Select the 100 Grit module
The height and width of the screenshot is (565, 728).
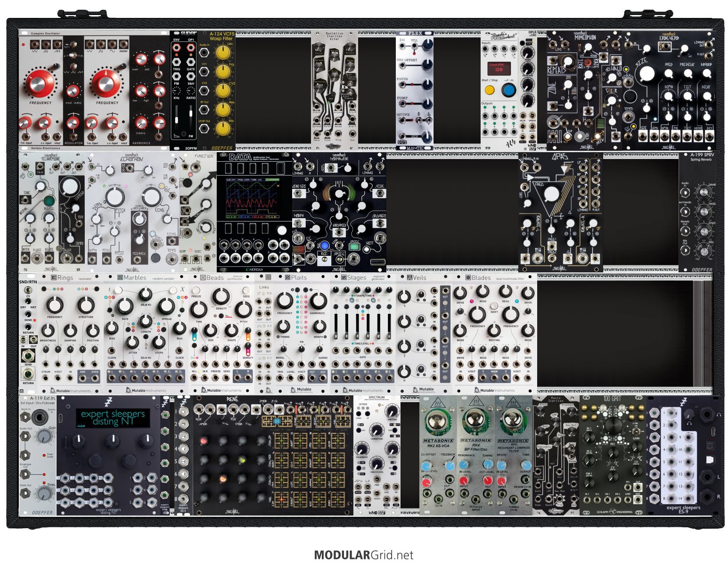pyautogui.click(x=613, y=455)
